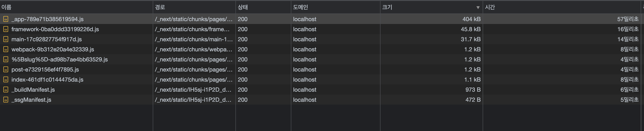Click the JS file icon for webpack-9b312e20a4e32339.js
644x131 pixels.
point(6,49)
